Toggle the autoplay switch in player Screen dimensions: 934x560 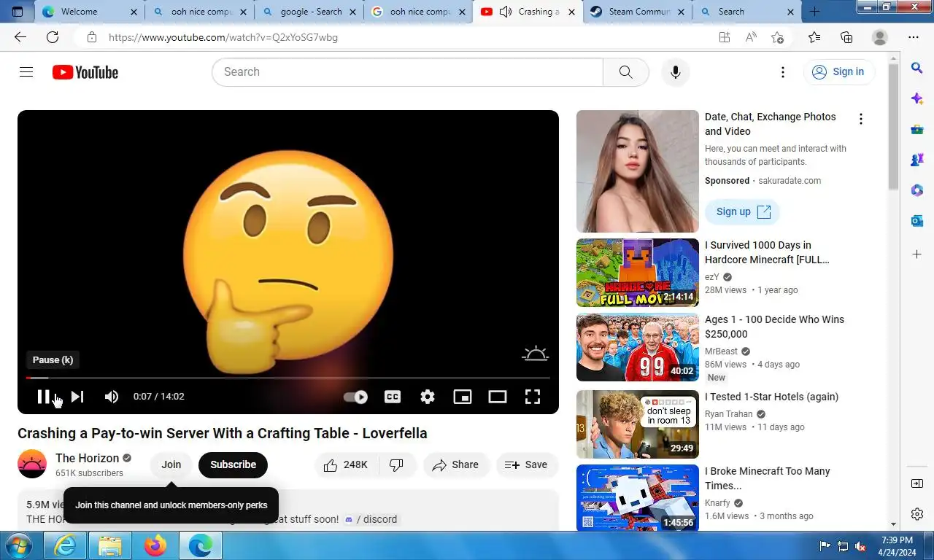(x=356, y=397)
